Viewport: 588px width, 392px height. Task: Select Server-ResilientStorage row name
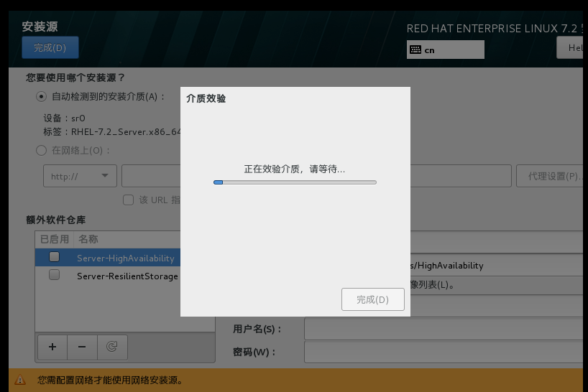point(127,276)
